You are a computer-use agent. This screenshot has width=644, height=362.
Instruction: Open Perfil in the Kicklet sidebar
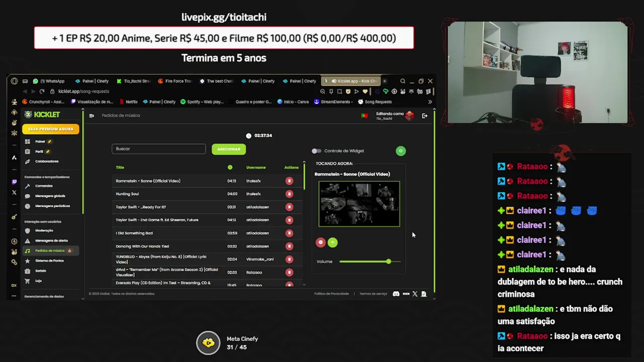click(39, 151)
